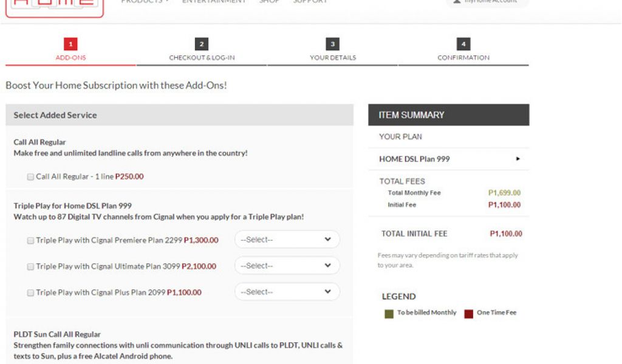Select Triple Play Cignal Plus Plan 2099 checkbox

[x=30, y=292]
